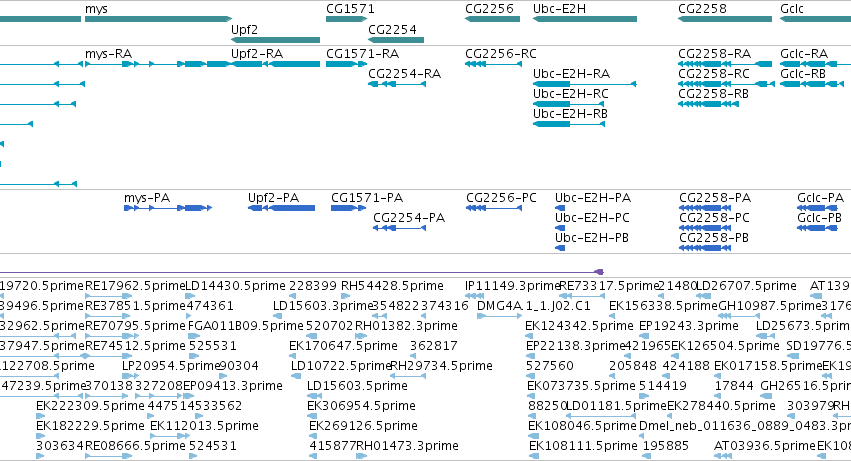851x461 pixels.
Task: Select EST EK124342.5prime
Action: pyautogui.click(x=580, y=326)
